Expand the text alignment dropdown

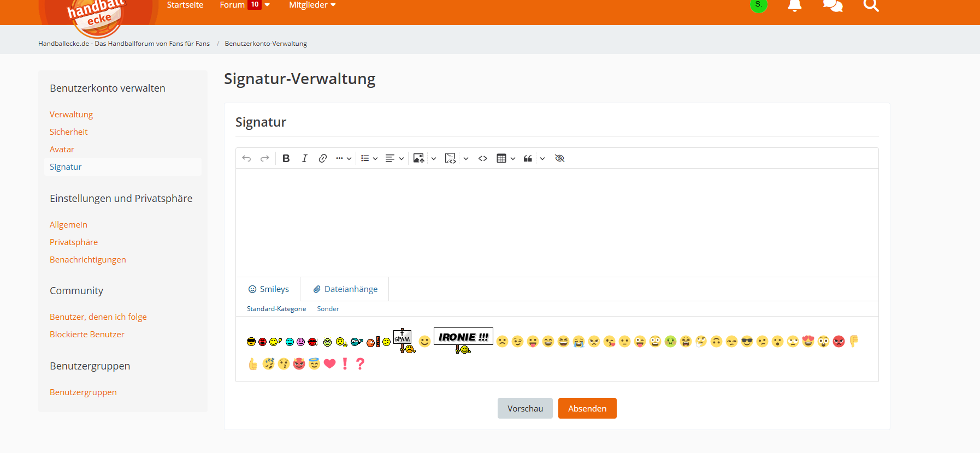(x=394, y=158)
